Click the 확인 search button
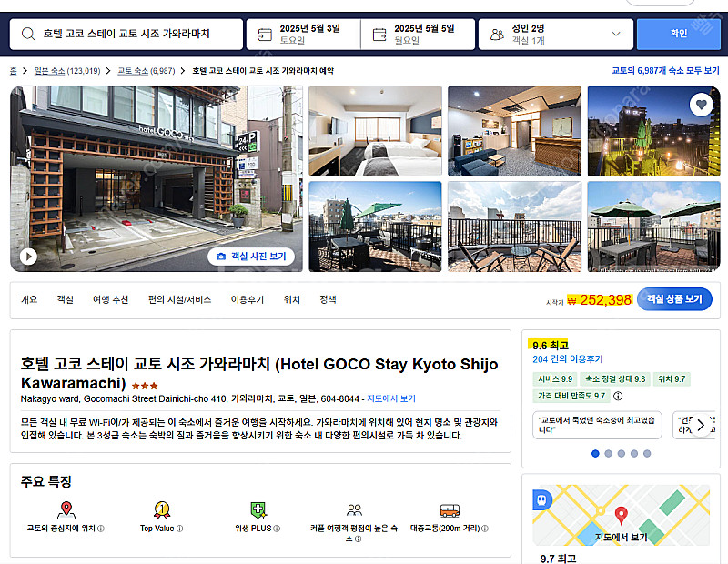This screenshot has width=728, height=564. [x=678, y=34]
